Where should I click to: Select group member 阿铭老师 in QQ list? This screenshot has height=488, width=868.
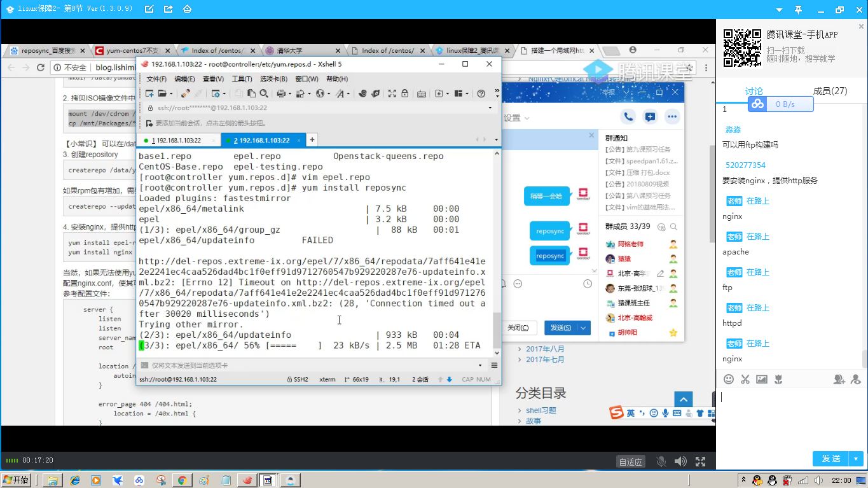pos(630,244)
